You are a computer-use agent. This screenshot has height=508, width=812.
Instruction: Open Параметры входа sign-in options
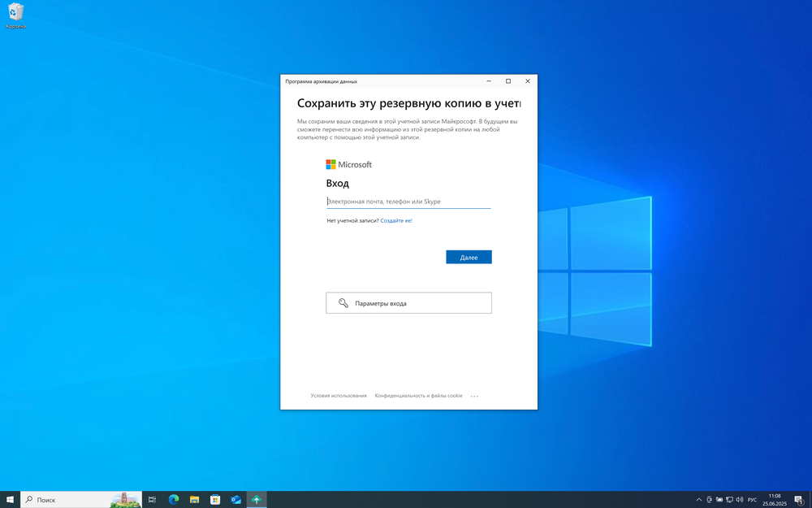[x=408, y=303]
